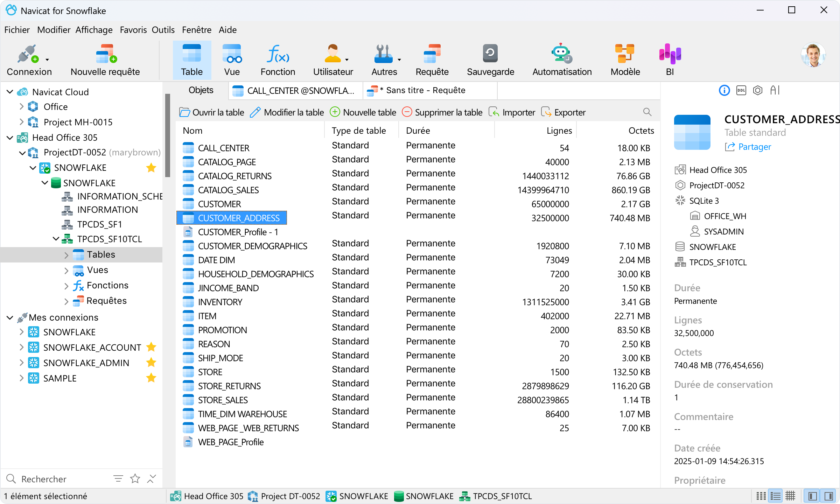Select the Table toolbar button
Image resolution: width=840 pixels, height=504 pixels.
coord(192,60)
